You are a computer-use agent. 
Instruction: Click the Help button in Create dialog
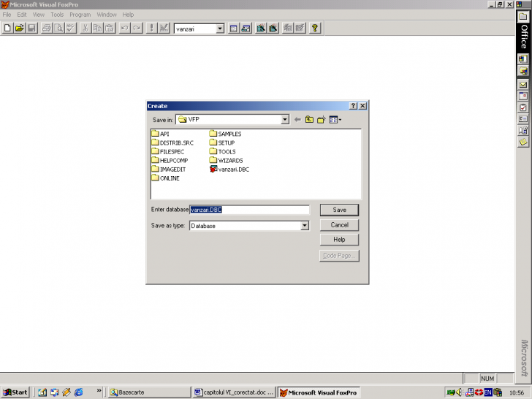point(339,240)
